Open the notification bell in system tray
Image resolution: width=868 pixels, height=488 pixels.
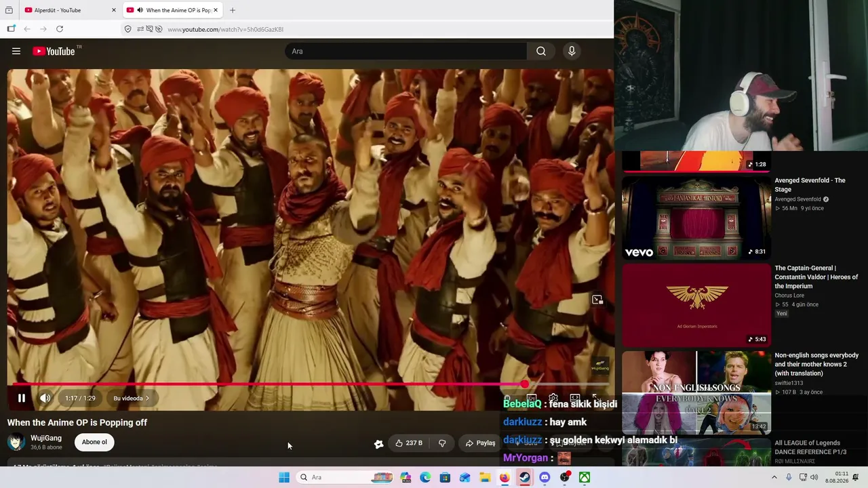click(856, 477)
